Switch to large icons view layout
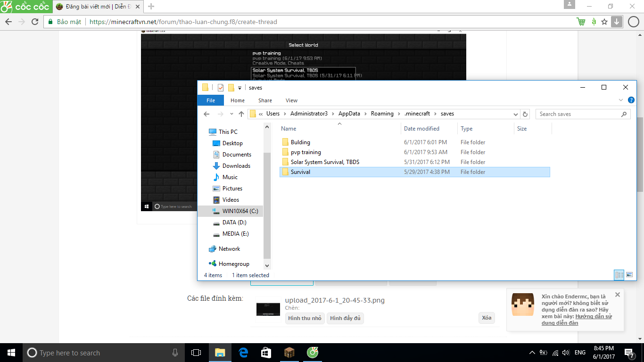The image size is (644, 362). pos(629,275)
